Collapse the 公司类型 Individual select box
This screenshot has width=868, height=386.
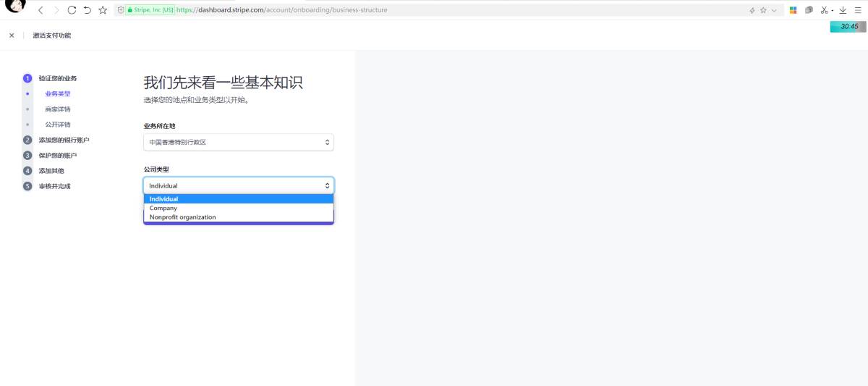pyautogui.click(x=239, y=185)
